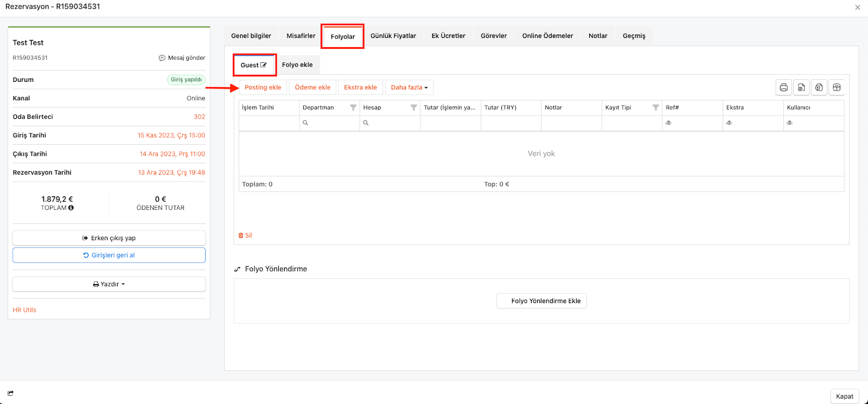Click the Sil delete link
The width and height of the screenshot is (868, 404).
(246, 235)
